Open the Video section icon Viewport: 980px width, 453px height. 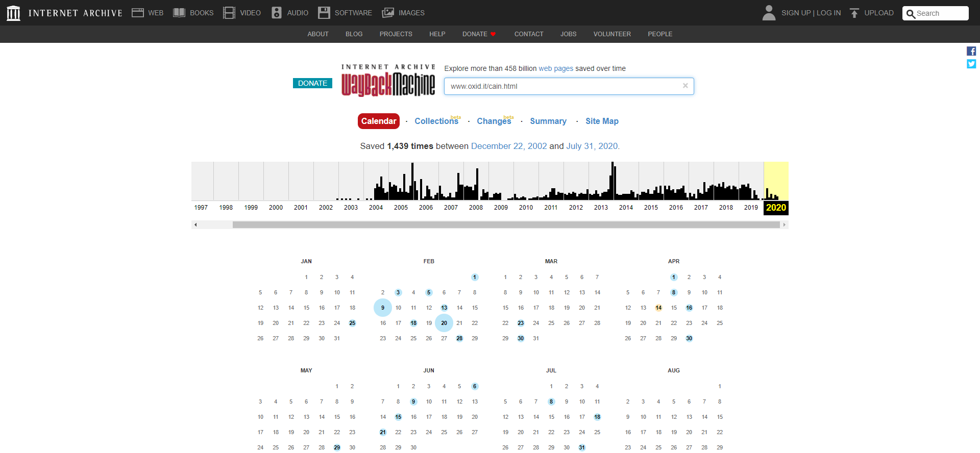pyautogui.click(x=229, y=13)
